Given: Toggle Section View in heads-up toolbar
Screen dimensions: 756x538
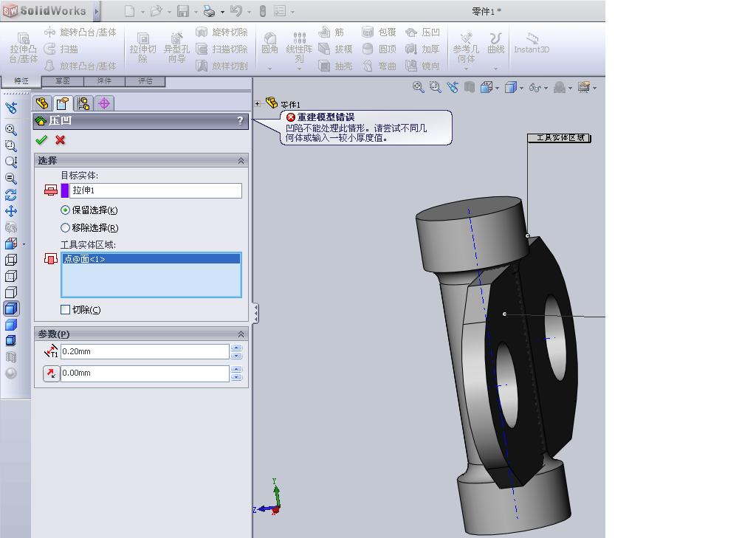Looking at the screenshot, I should pyautogui.click(x=469, y=87).
